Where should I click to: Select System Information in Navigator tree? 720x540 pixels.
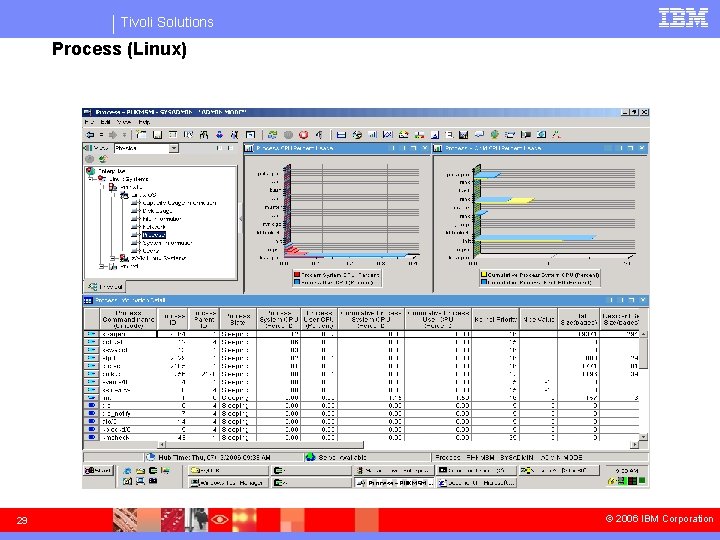[x=167, y=243]
